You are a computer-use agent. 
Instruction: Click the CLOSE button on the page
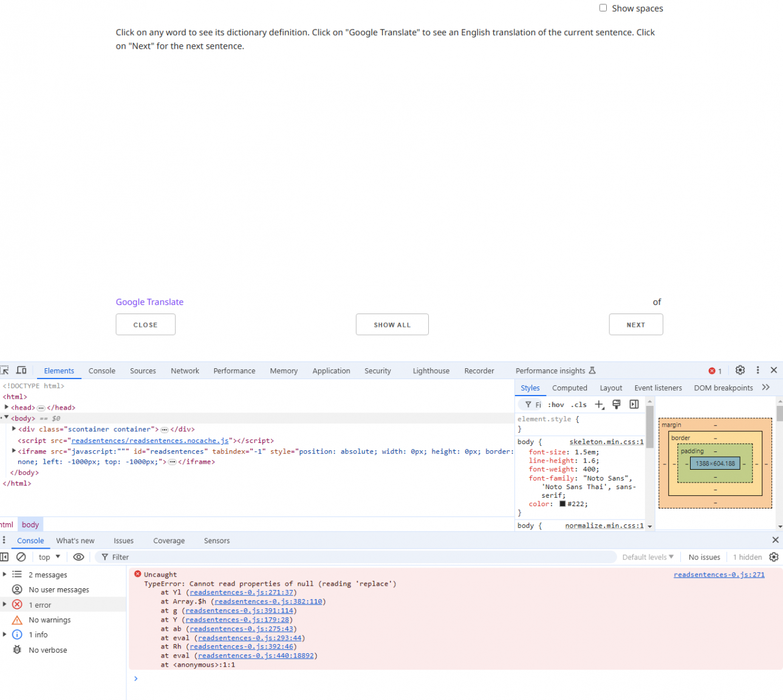[x=146, y=324]
